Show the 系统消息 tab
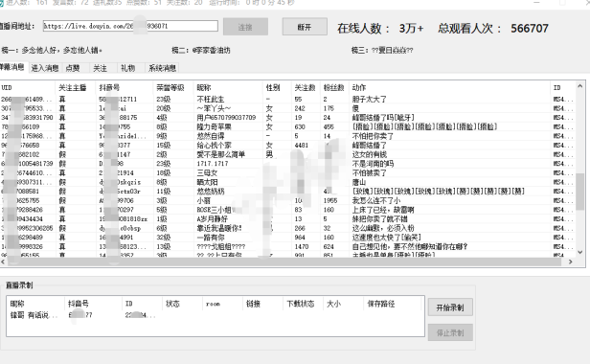 pos(162,68)
